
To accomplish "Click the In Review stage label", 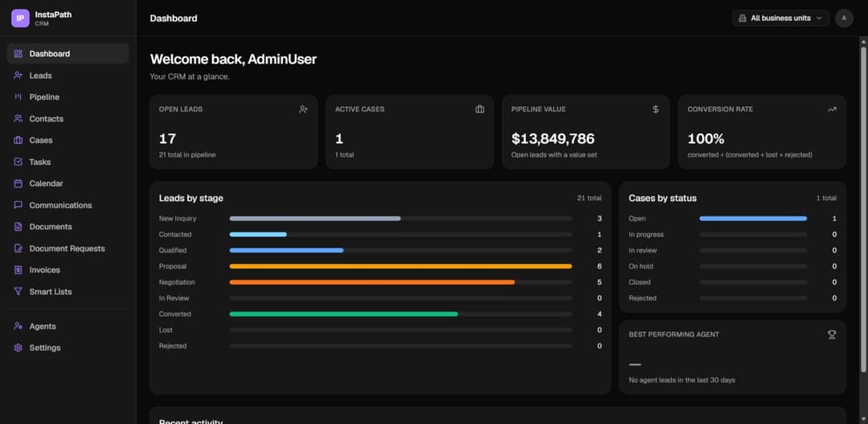I will (x=174, y=298).
